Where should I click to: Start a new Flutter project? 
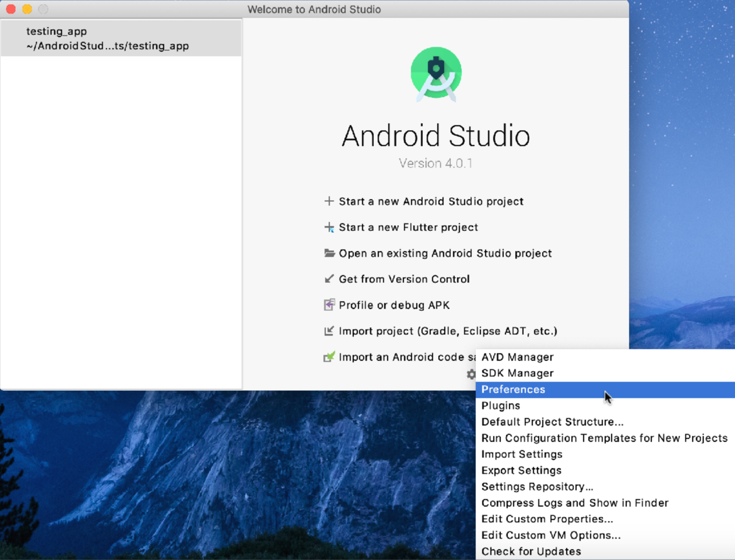pyautogui.click(x=408, y=228)
